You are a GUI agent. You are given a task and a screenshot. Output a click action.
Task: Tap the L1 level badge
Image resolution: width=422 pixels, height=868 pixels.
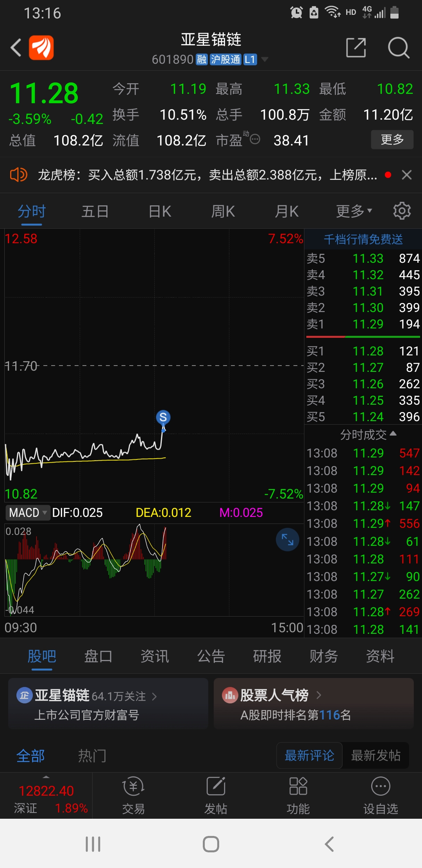click(x=250, y=59)
